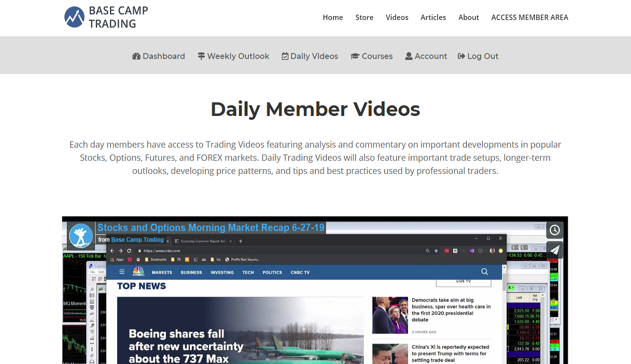Navigate to the Home menu item

[333, 18]
